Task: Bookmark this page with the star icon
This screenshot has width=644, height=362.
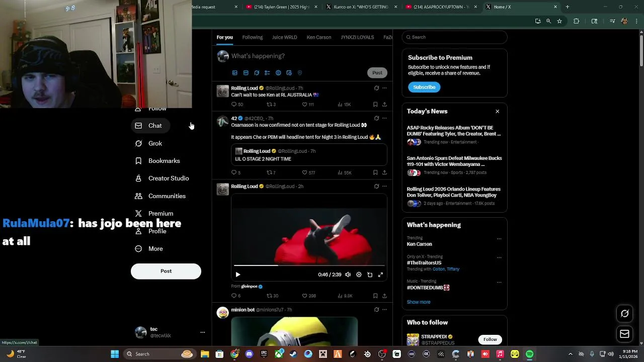Action: 559,21
